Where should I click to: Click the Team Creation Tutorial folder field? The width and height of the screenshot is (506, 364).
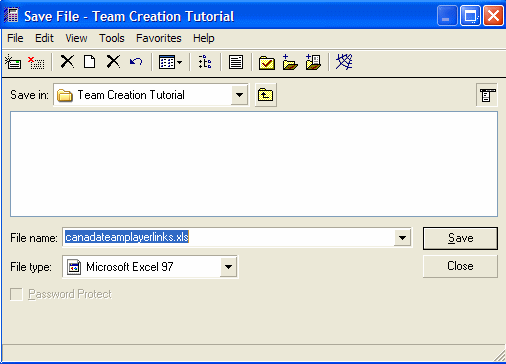pos(151,95)
